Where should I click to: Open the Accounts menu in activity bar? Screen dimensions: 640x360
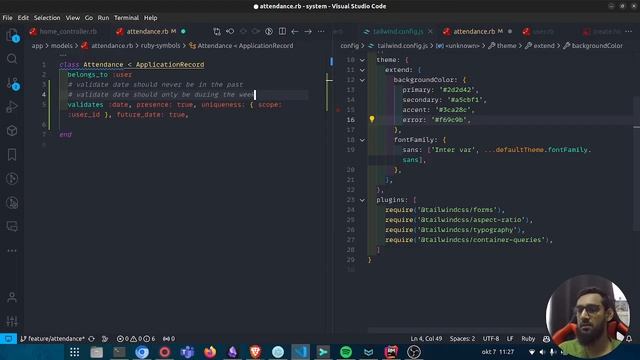tap(12, 297)
